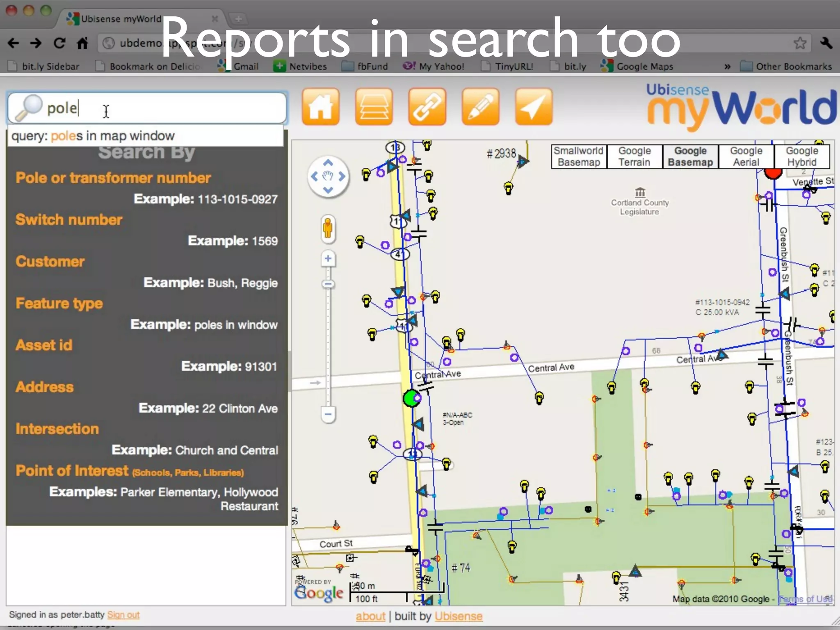This screenshot has width=840, height=630.
Task: Open Bookmark on Delicious bookmark
Action: coord(148,66)
